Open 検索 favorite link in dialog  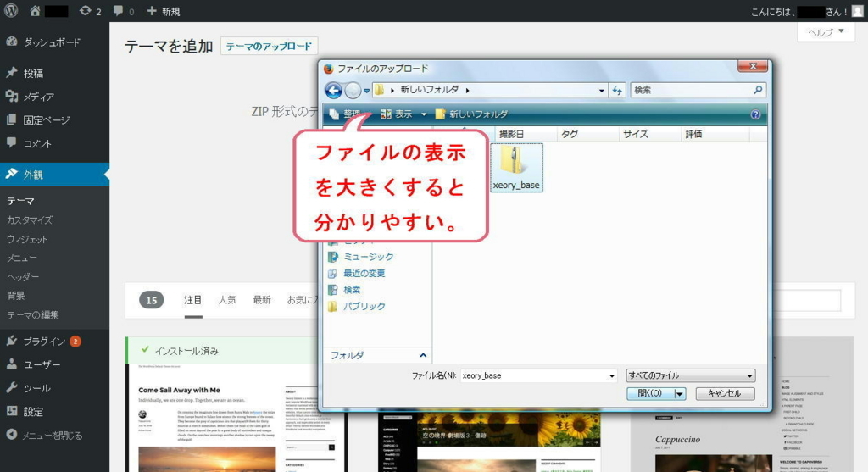[344, 290]
